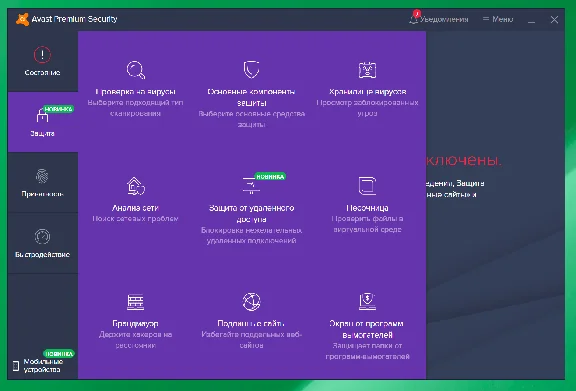Open Приватность fingerprint icon in sidebar
The width and height of the screenshot is (576, 391).
(42, 176)
